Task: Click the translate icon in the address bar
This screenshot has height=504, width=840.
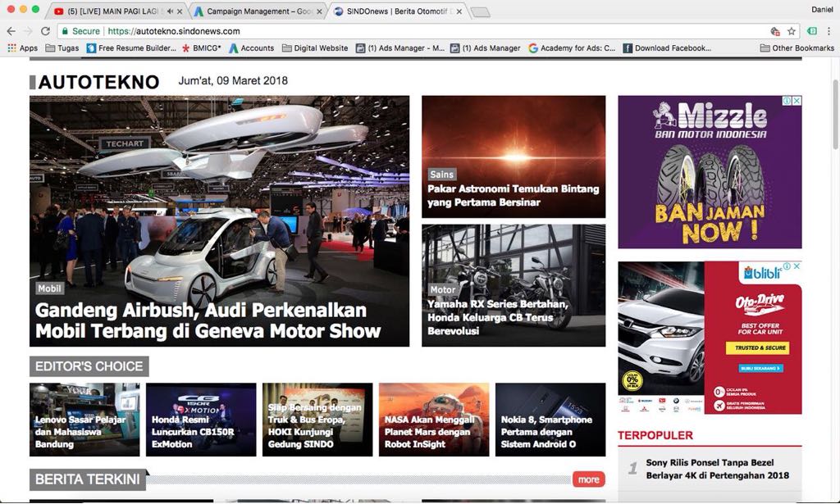Action: (x=774, y=31)
